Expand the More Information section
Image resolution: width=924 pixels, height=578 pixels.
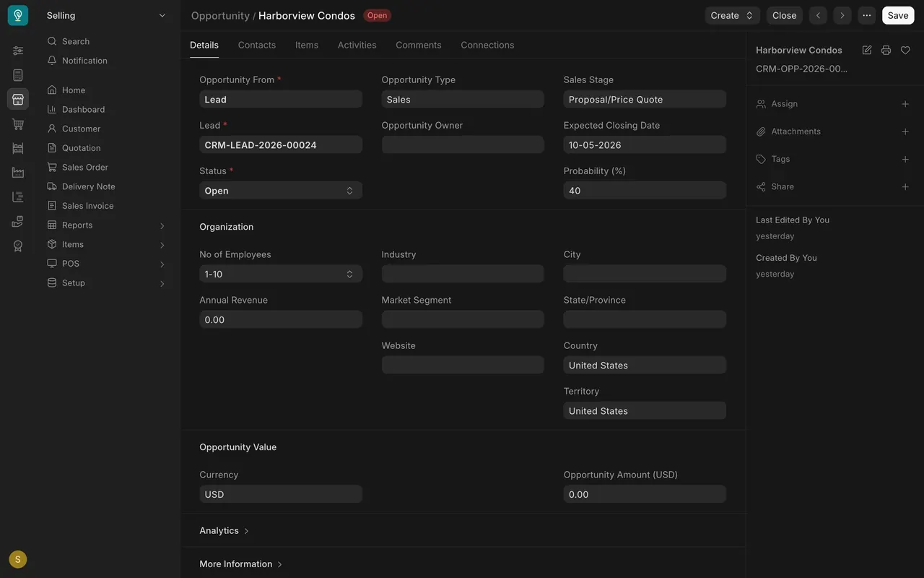[241, 564]
